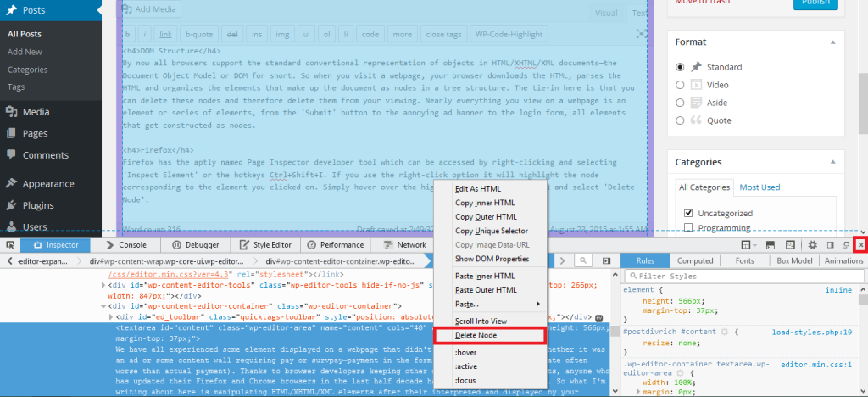Choose Show DOM Properties menu entry
Viewport: 868px width, 397px height.
pyautogui.click(x=490, y=259)
